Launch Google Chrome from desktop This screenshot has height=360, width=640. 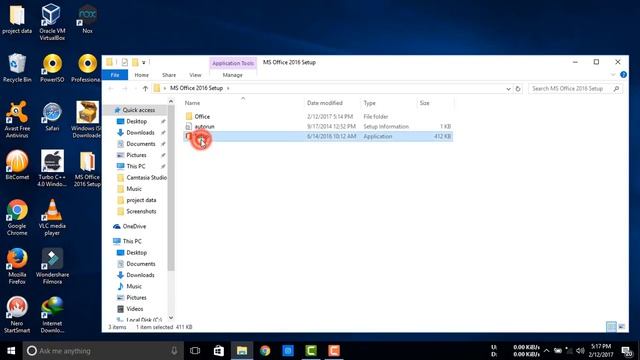[17, 217]
